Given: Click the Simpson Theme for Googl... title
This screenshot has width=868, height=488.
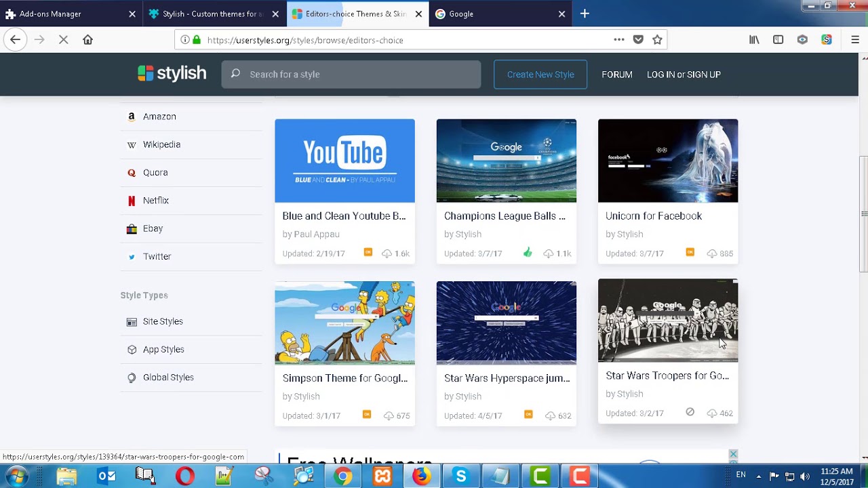Looking at the screenshot, I should pyautogui.click(x=344, y=378).
